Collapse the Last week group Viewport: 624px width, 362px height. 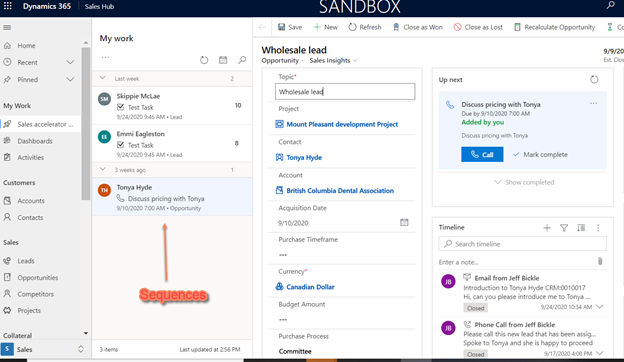103,78
